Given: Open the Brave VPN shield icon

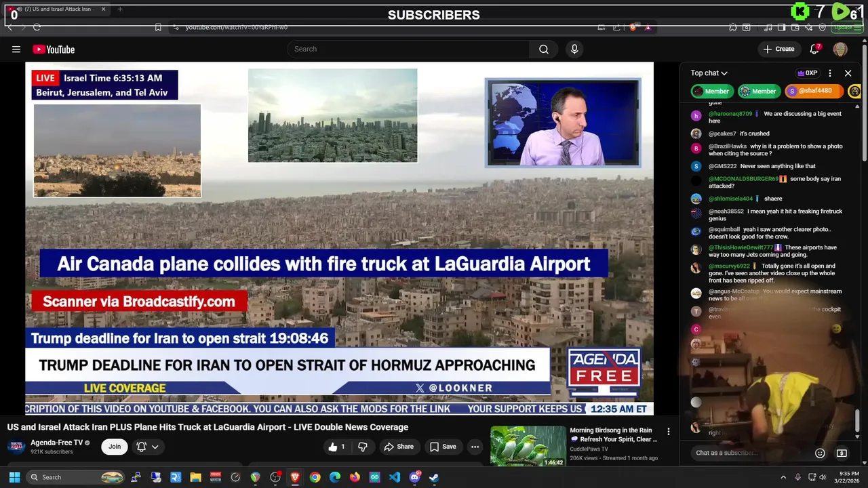Looking at the screenshot, I should pos(823,27).
